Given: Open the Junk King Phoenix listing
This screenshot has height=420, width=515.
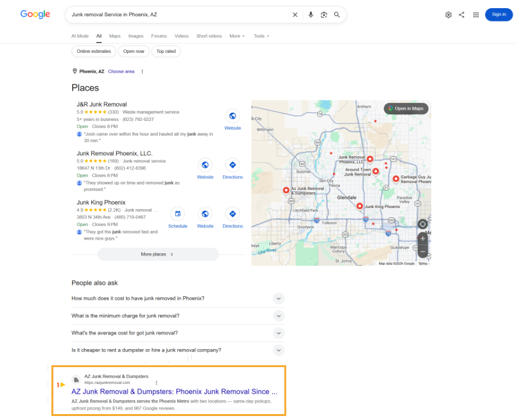Looking at the screenshot, I should point(101,203).
